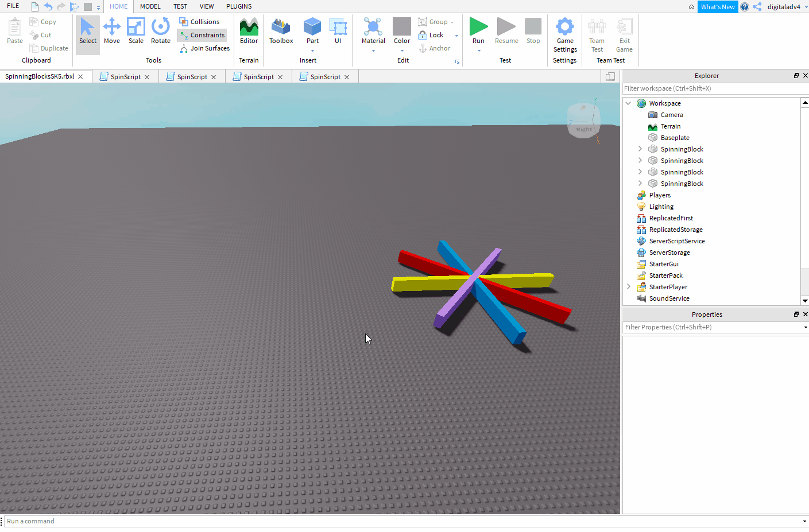809x532 pixels.
Task: Activate the Scale tool
Action: (136, 31)
